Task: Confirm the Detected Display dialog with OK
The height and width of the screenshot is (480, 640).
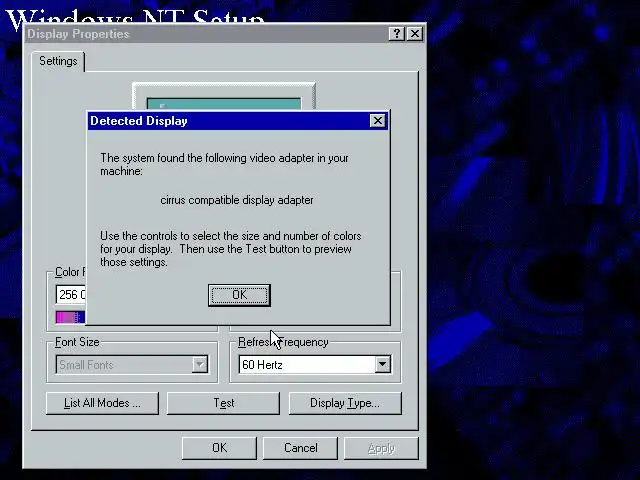Action: [x=239, y=295]
